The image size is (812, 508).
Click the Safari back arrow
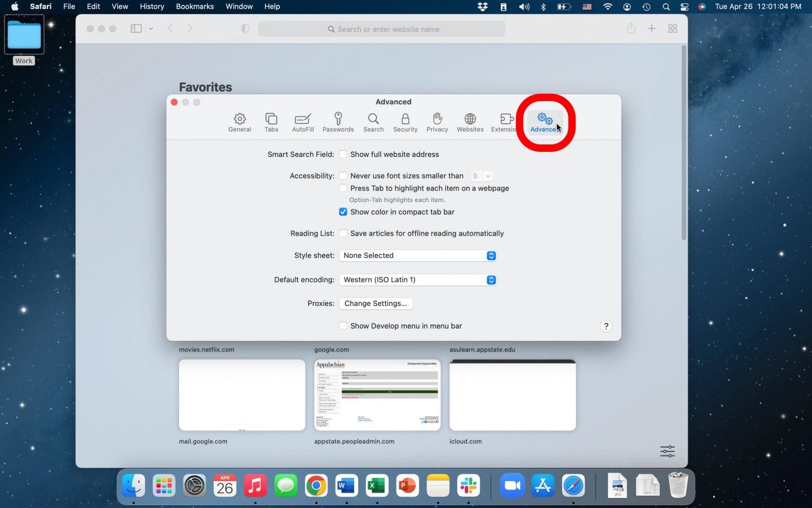(x=171, y=28)
